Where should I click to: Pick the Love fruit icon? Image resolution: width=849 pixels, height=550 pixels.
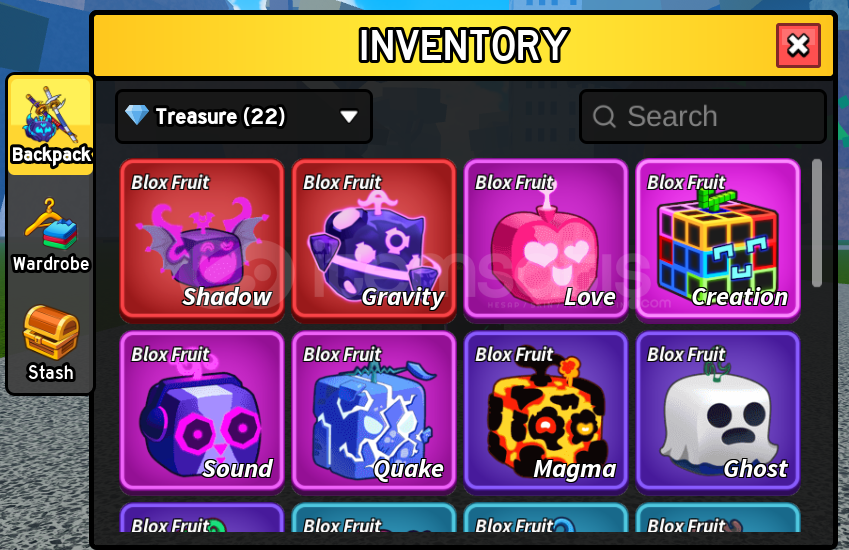point(546,240)
